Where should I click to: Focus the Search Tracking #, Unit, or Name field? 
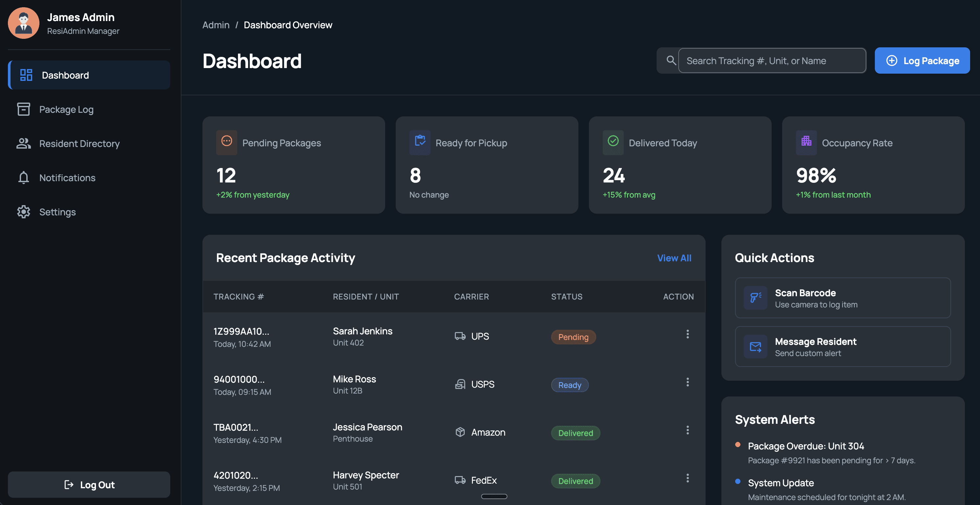772,60
